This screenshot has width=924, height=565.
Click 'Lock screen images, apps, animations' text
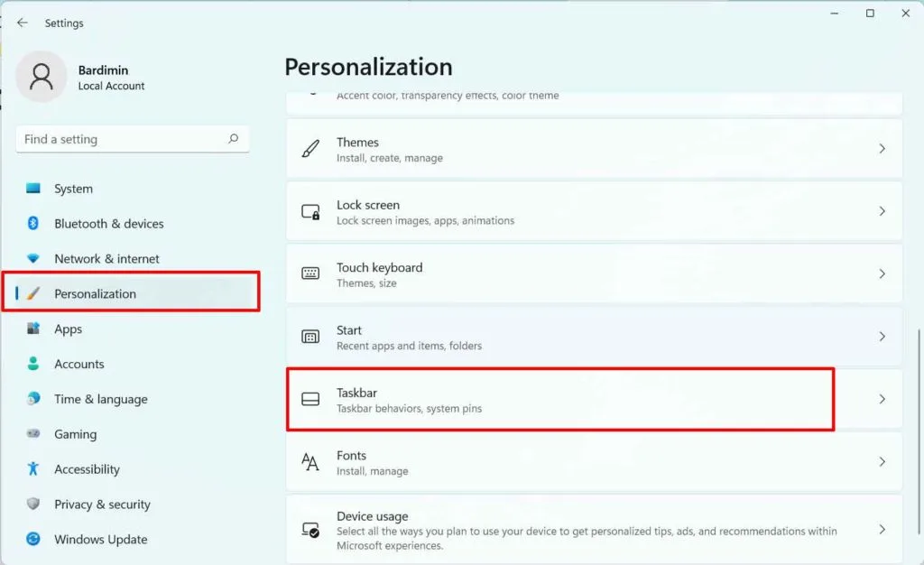pyautogui.click(x=426, y=220)
